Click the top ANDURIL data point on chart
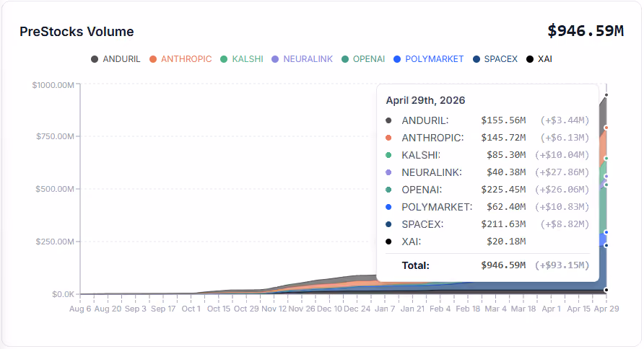Image resolution: width=644 pixels, height=349 pixels. tap(606, 95)
